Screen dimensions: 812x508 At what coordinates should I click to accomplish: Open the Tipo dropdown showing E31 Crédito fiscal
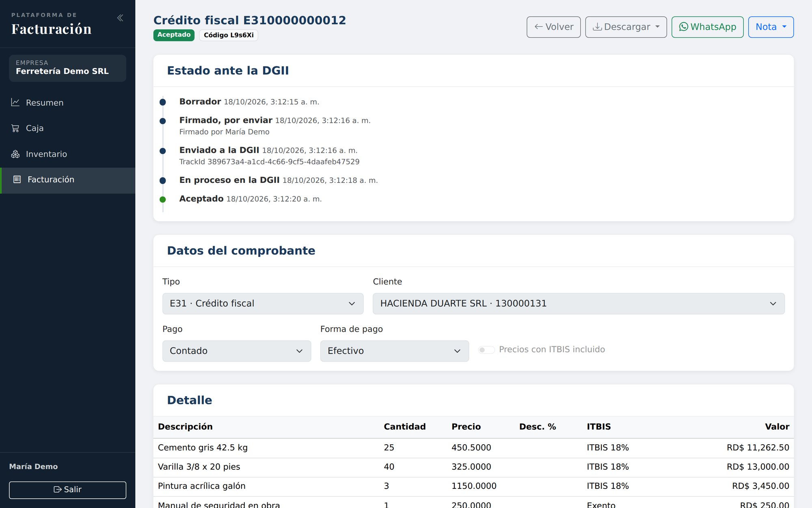[263, 304]
